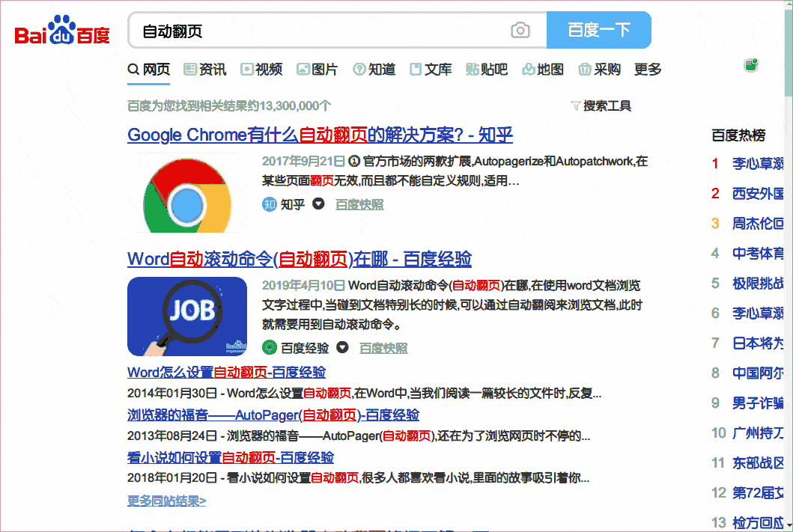Viewport: 793px width, 532px height.
Task: Click the 2013年08月24日 AutoPager snippet text
Action: (x=359, y=435)
